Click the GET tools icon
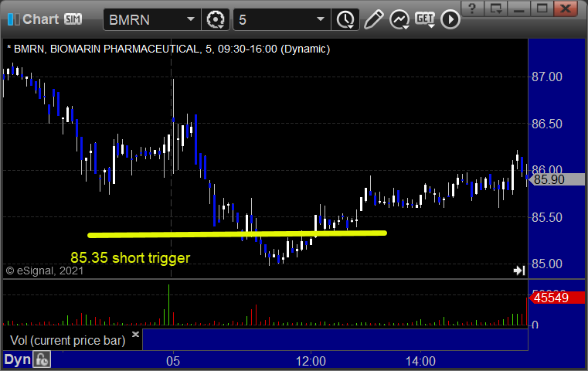Screen dimensions: 588x371 425,19
